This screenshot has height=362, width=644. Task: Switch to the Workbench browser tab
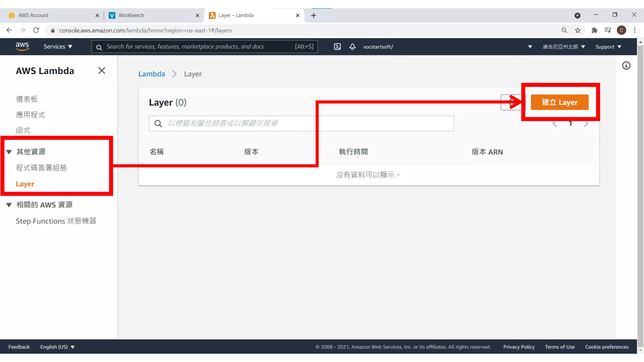(131, 15)
